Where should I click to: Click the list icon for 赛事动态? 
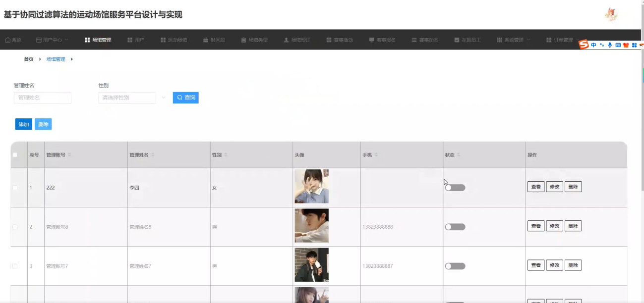point(414,40)
